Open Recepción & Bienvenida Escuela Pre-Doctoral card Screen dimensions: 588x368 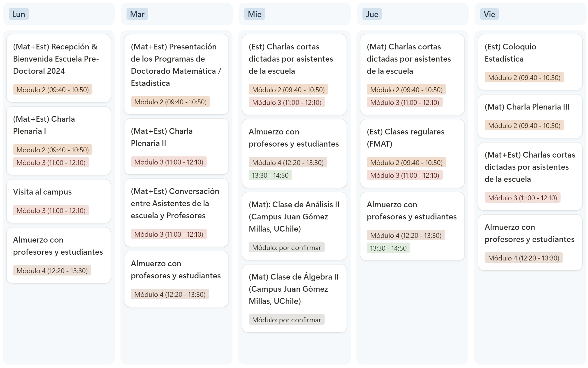(59, 68)
